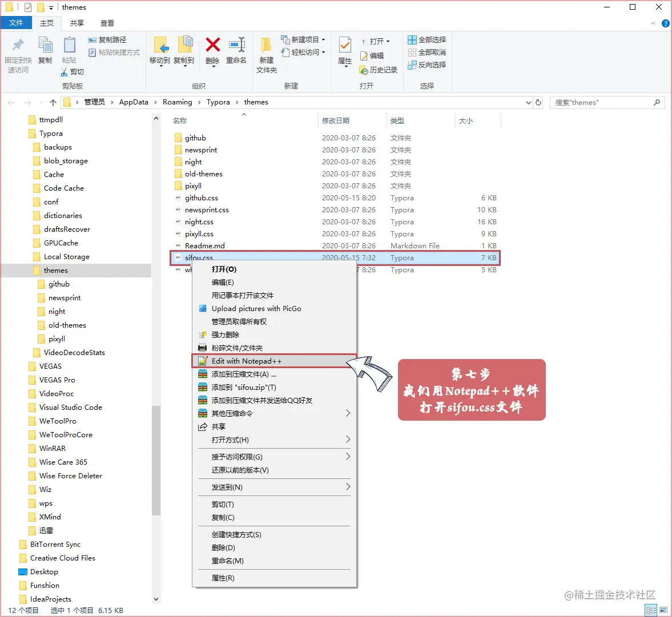Pin current folder to Quick access
The width and height of the screenshot is (672, 617).
18,54
